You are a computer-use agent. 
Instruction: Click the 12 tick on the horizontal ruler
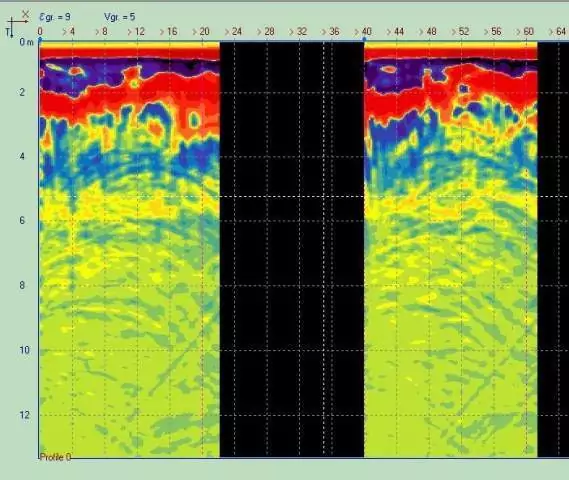pos(136,32)
